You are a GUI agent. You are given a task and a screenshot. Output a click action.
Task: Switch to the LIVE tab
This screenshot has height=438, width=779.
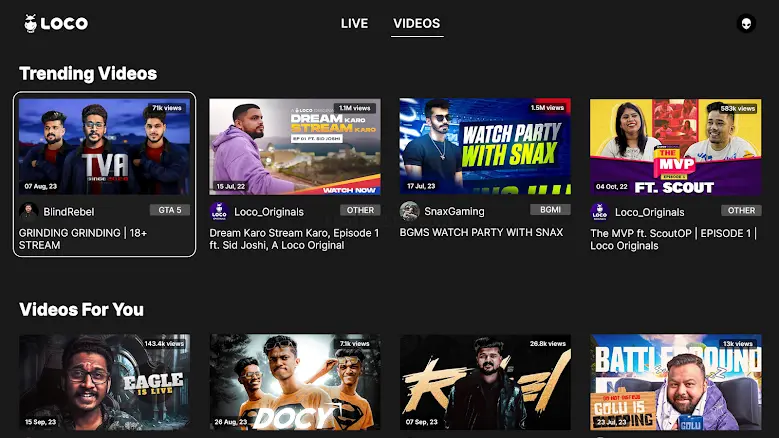[354, 23]
